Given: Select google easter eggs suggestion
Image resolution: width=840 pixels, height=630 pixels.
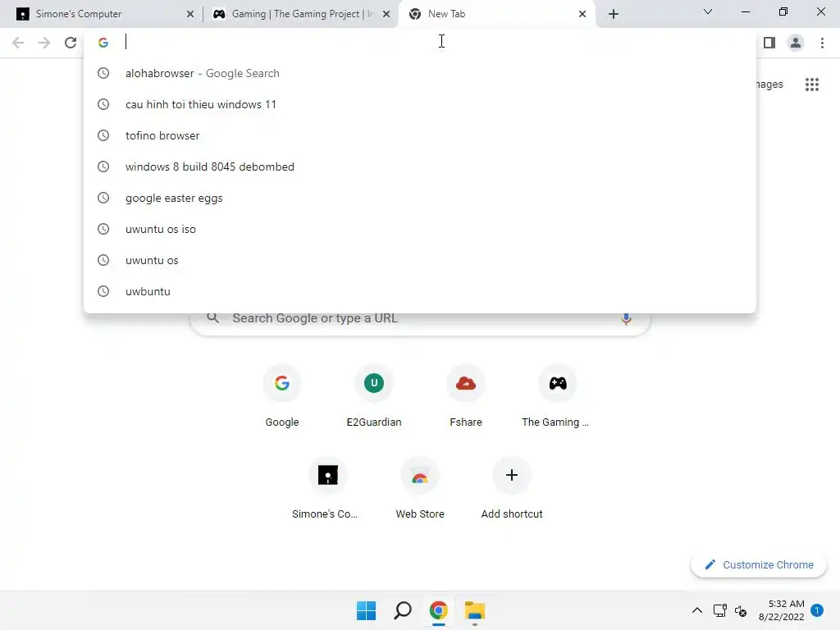Looking at the screenshot, I should (420, 198).
